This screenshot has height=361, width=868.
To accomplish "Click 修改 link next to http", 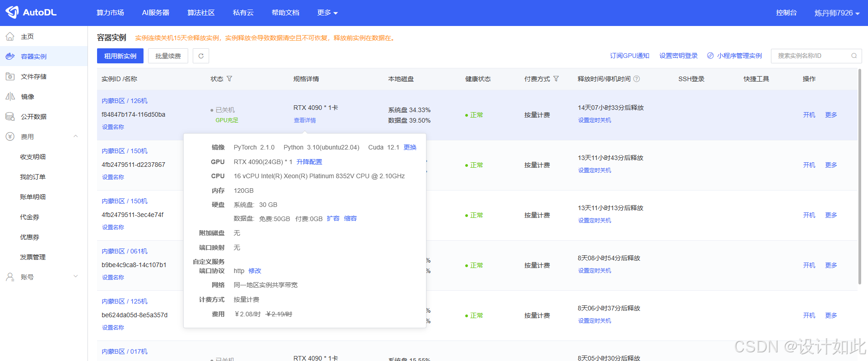I will click(255, 271).
